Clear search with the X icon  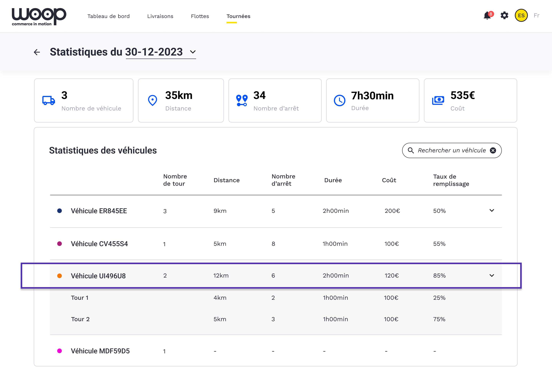(493, 150)
